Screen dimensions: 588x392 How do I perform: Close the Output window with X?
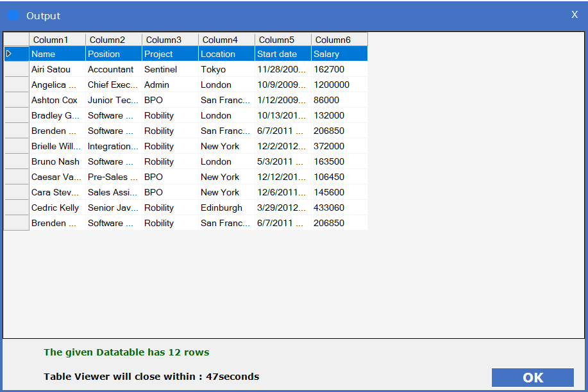575,15
